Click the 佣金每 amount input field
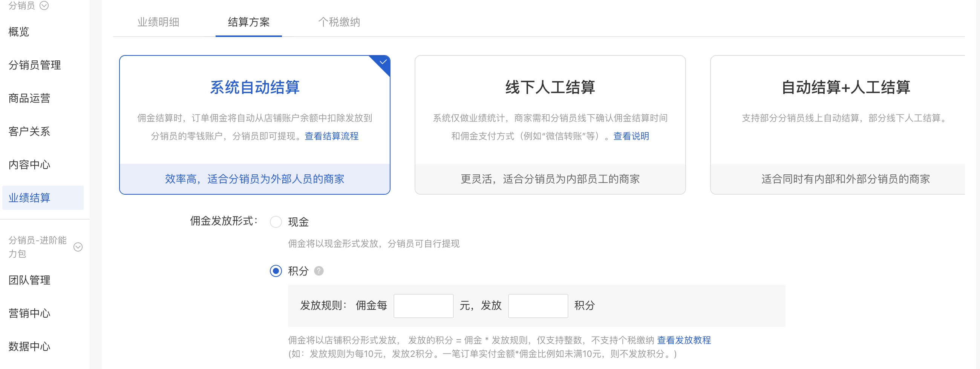This screenshot has height=369, width=980. [423, 306]
